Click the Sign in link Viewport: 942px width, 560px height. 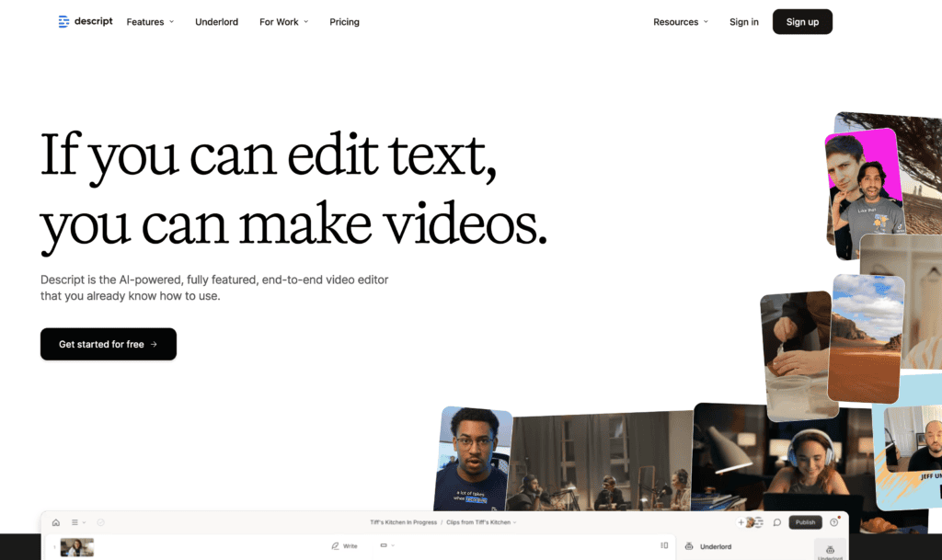click(x=743, y=22)
